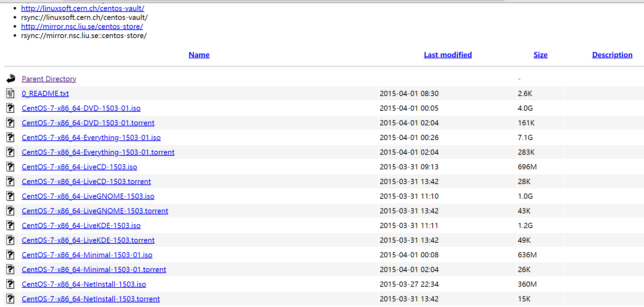Click the 15K size of NetInstall torrent
This screenshot has width=644, height=307.
point(524,299)
